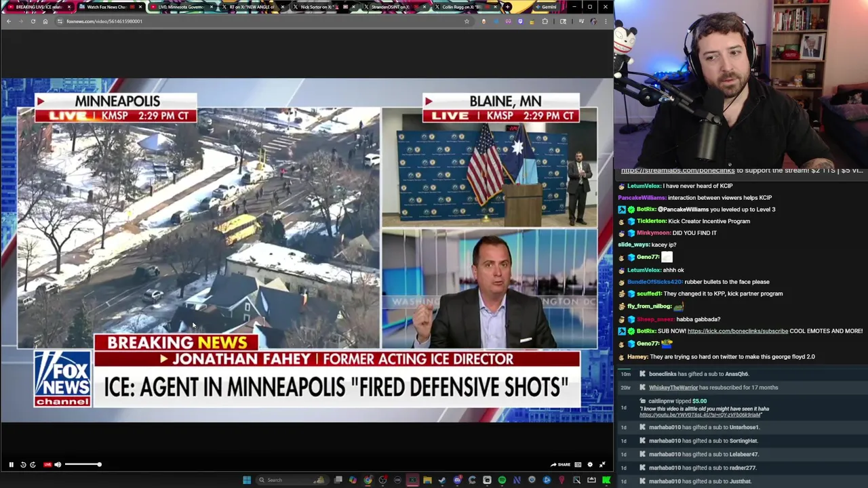Screen dimensions: 868x488
Task: Click Minkymoon's 'DID YOU FIND IT' message
Action: (694, 232)
